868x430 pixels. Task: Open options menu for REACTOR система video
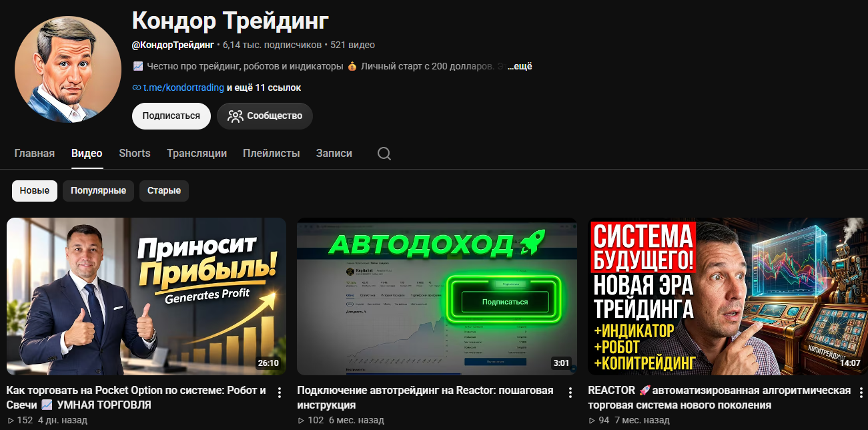pyautogui.click(x=861, y=393)
